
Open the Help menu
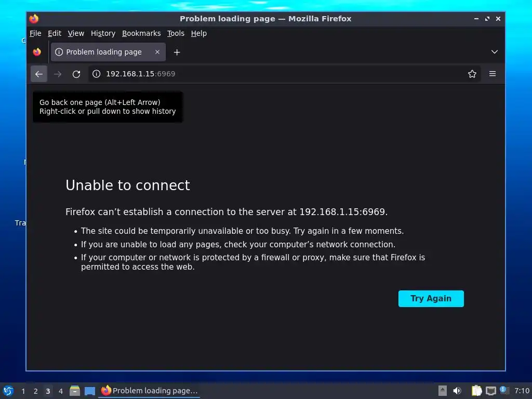click(x=198, y=33)
